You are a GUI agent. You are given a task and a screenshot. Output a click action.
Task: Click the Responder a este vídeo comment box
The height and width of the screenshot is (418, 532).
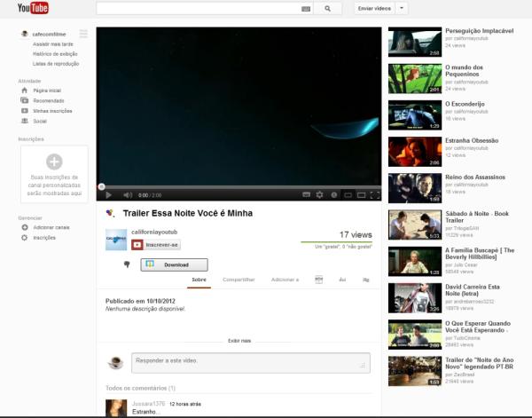[x=251, y=363]
